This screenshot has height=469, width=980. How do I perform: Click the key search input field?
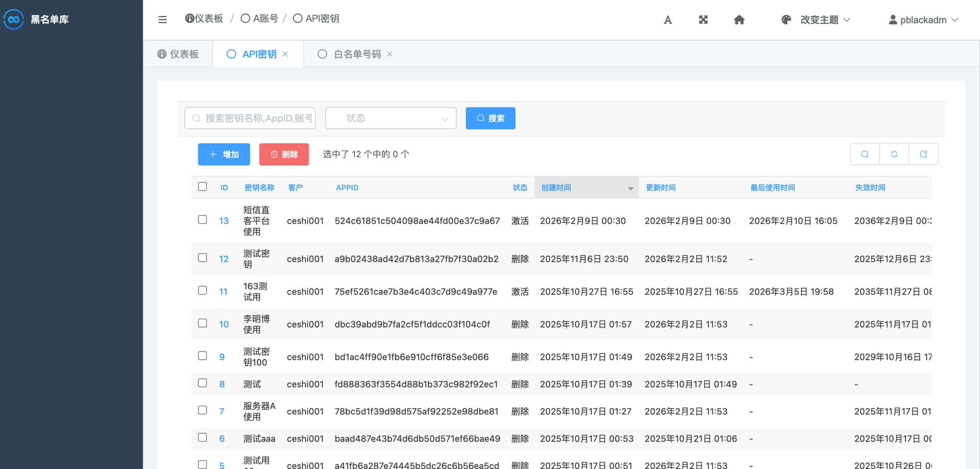pos(250,118)
